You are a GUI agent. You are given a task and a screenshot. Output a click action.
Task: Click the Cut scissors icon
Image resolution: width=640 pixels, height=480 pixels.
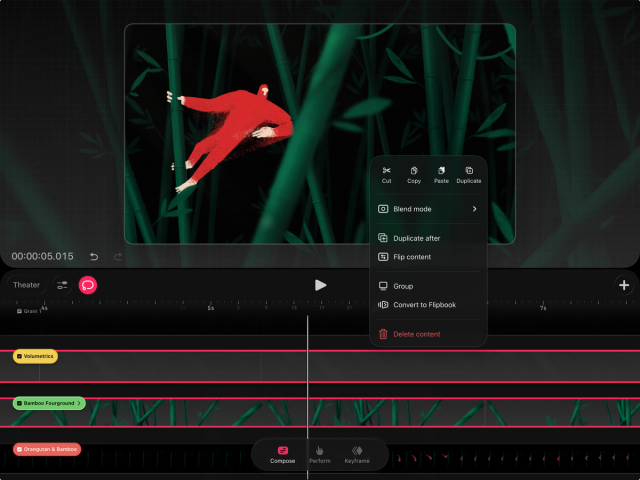click(386, 170)
